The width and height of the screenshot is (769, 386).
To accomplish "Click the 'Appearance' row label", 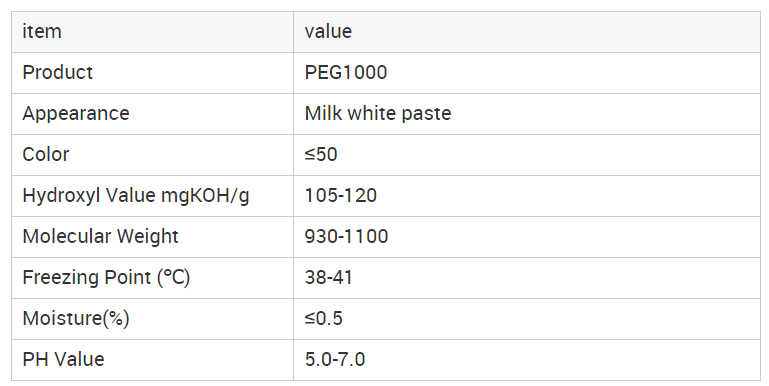I will click(76, 113).
